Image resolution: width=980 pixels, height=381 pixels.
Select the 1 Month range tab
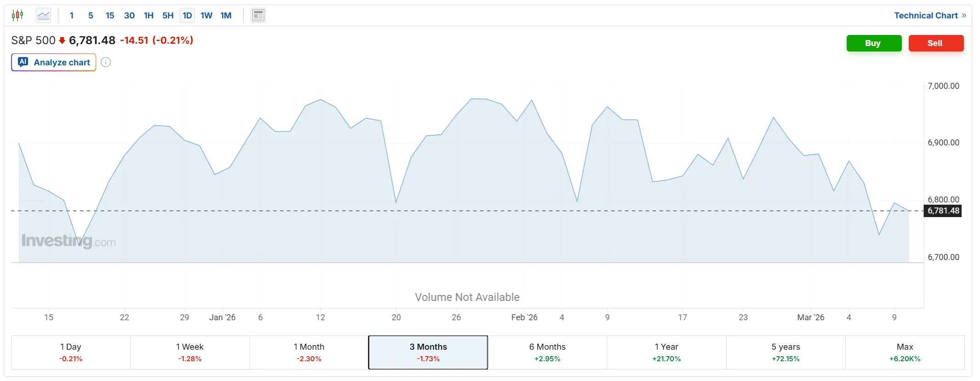point(309,352)
